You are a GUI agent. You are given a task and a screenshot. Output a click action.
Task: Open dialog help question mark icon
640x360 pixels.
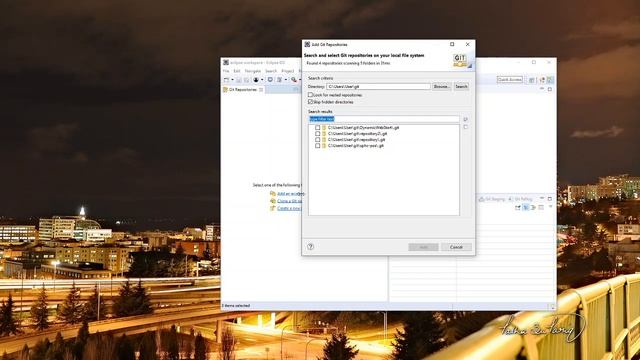coord(311,247)
